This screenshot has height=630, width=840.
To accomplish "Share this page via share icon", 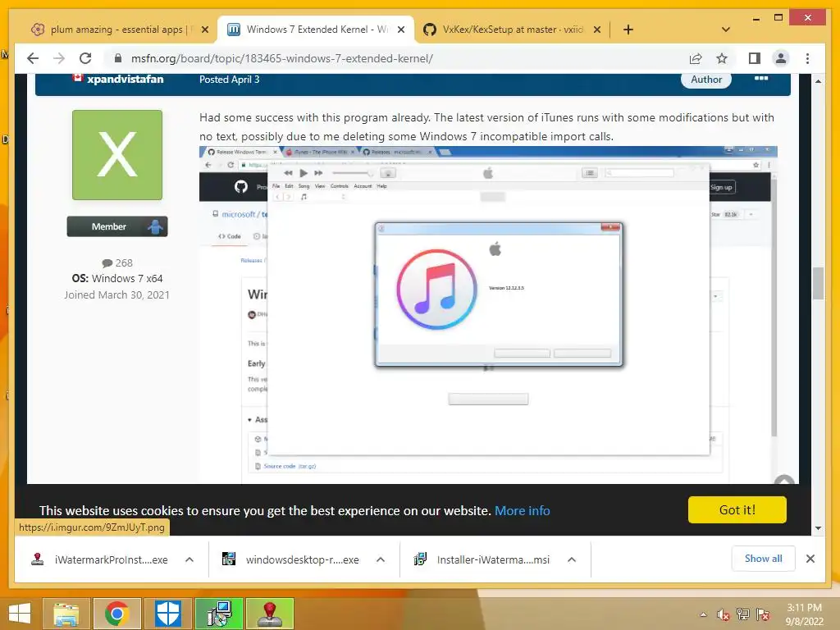I will pos(696,58).
